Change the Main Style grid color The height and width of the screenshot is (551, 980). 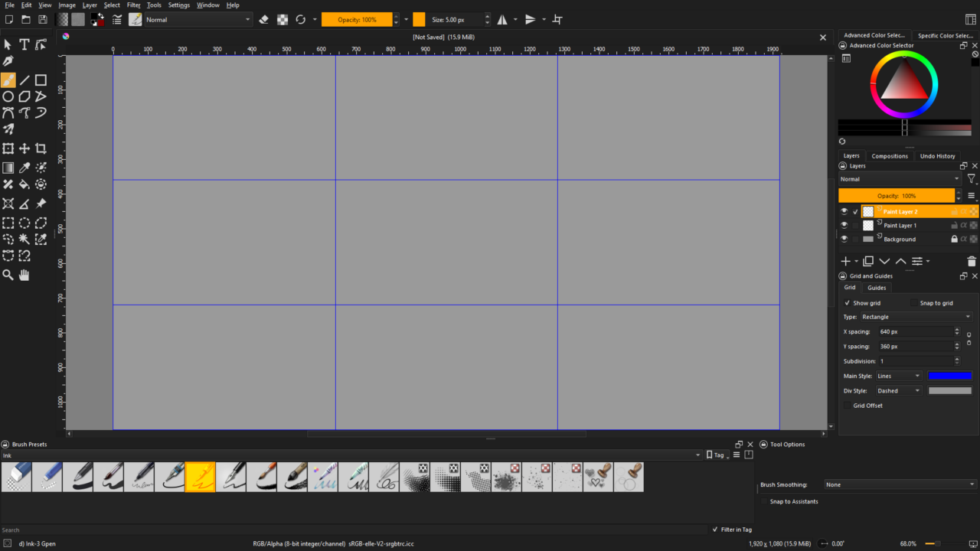click(x=949, y=375)
